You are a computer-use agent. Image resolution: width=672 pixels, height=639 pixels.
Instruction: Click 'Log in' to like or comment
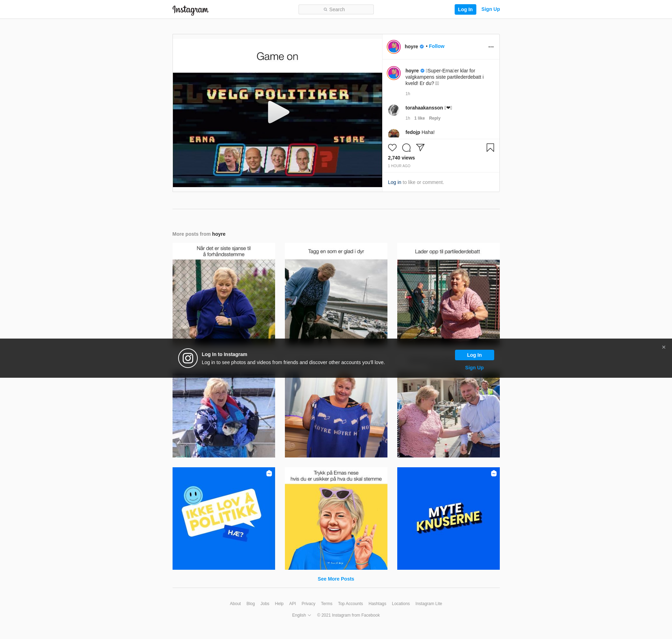coord(394,182)
